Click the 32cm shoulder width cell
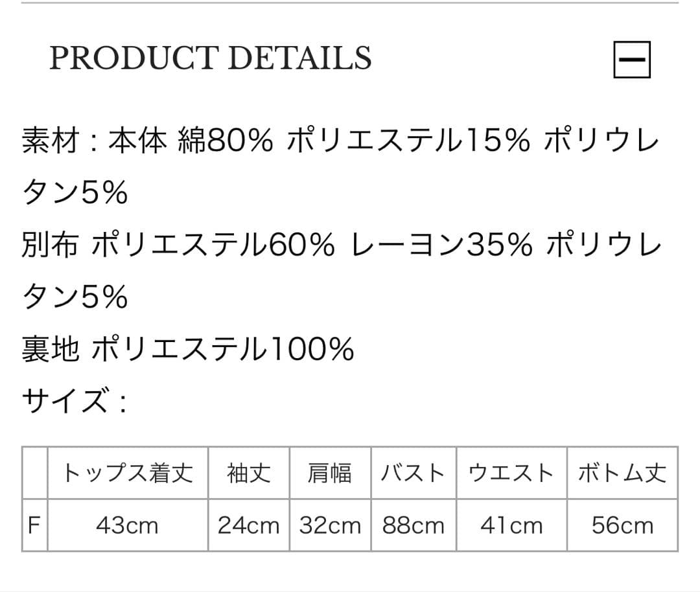This screenshot has width=700, height=592. (331, 525)
